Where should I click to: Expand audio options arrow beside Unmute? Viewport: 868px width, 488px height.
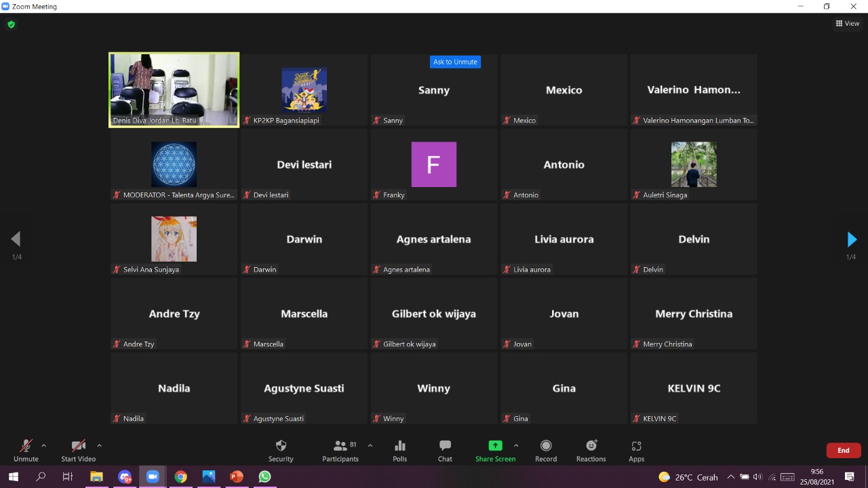click(44, 445)
